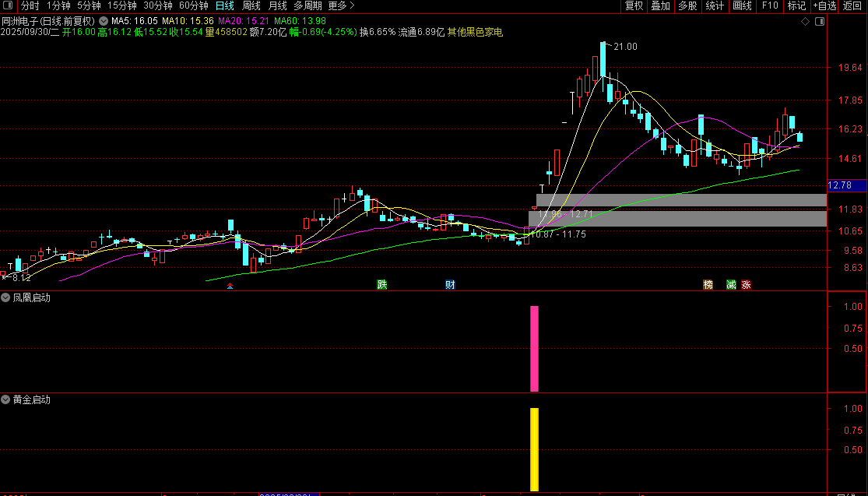Toggle the right side panel icon
Viewport: 868px width, 496px height.
tap(820, 21)
